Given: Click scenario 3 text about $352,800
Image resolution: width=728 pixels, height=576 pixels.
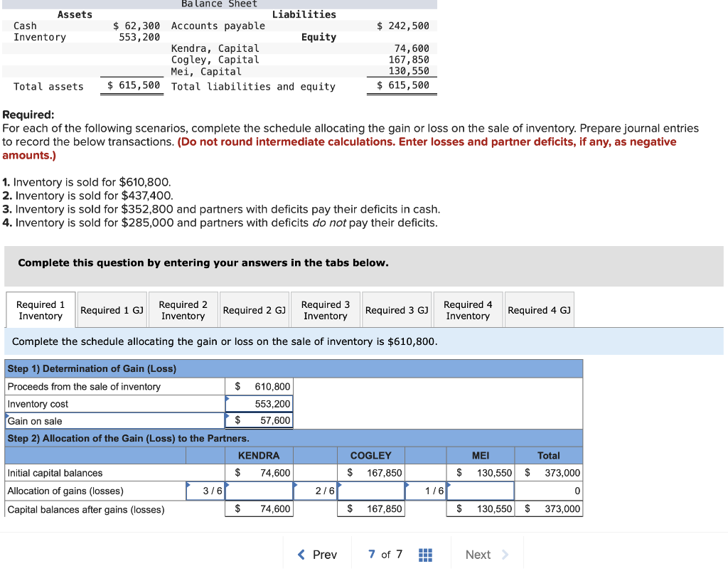Looking at the screenshot, I should (x=221, y=210).
